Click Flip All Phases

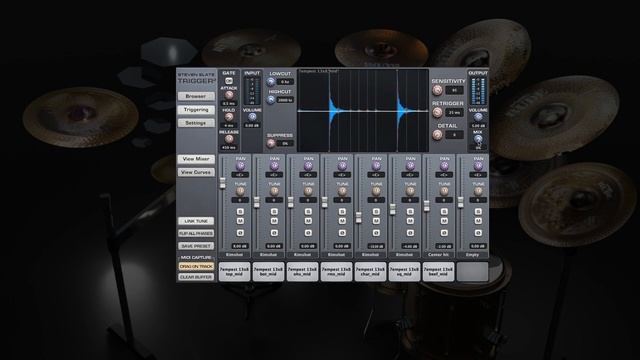[x=196, y=233]
